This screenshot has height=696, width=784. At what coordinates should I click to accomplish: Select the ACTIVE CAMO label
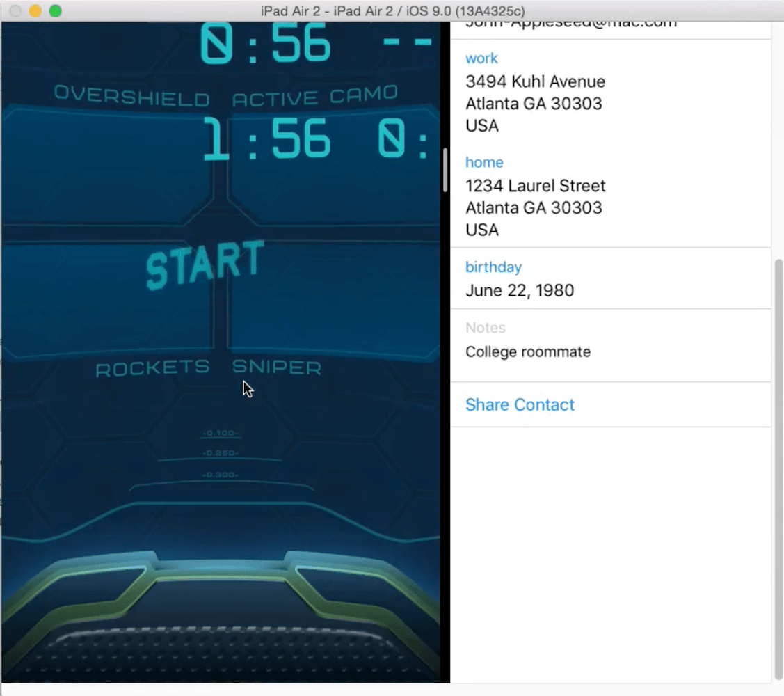[315, 95]
